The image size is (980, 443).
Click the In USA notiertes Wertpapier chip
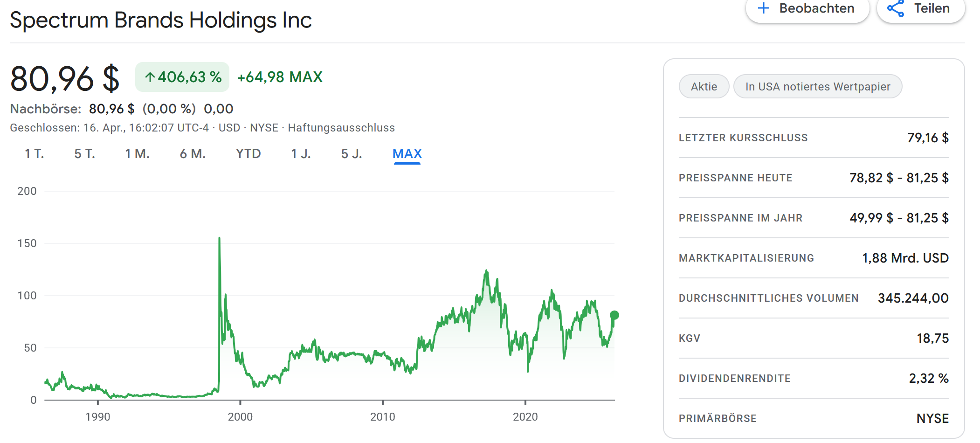click(818, 87)
